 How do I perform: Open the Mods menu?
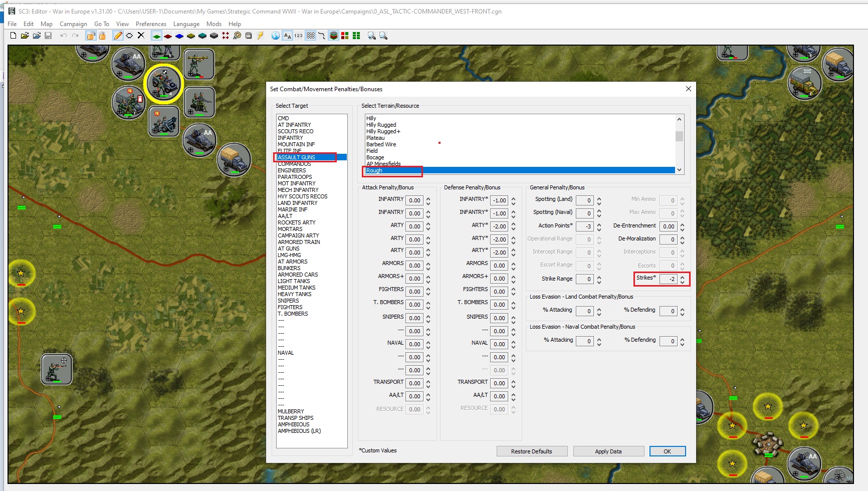214,24
